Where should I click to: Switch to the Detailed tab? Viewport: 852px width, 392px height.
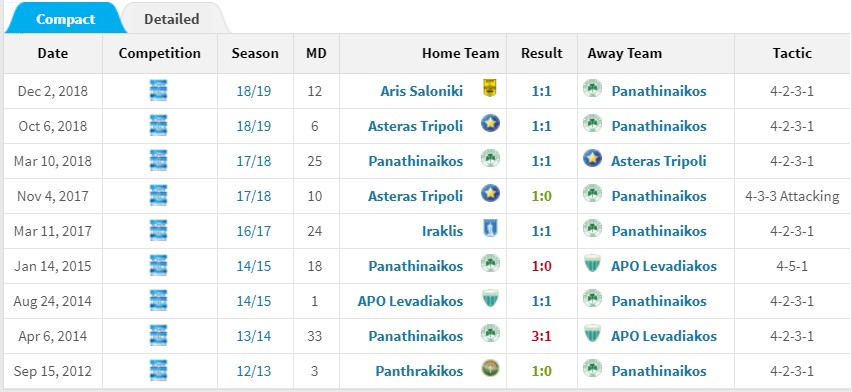pyautogui.click(x=172, y=19)
